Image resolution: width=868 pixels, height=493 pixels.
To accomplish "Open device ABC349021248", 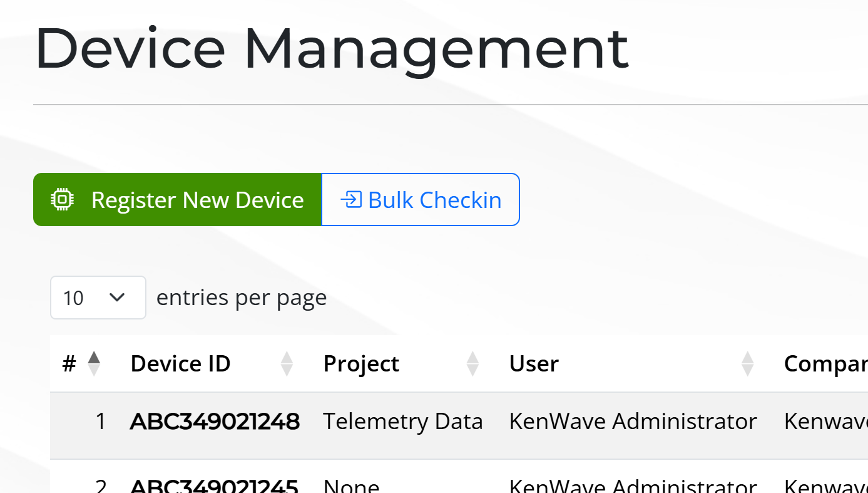I will [215, 422].
